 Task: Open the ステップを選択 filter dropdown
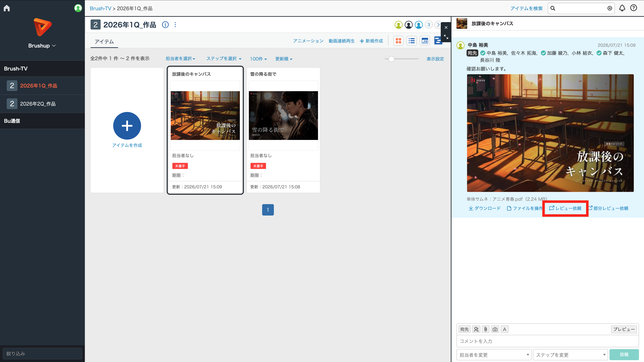tap(224, 59)
